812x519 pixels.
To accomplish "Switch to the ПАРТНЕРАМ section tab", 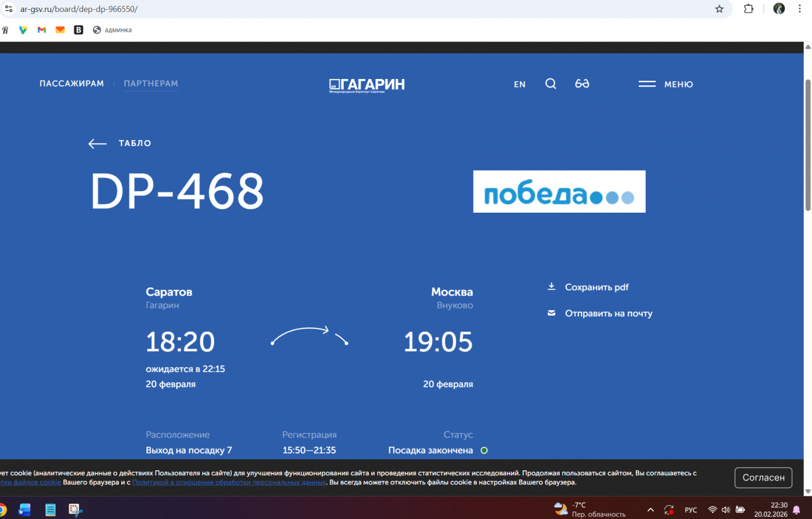I will tap(150, 84).
